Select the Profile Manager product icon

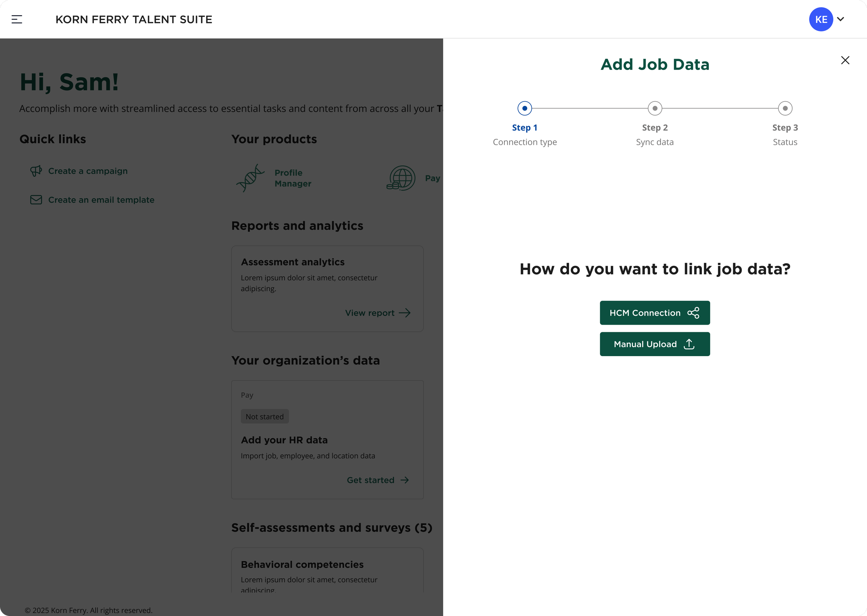click(250, 178)
